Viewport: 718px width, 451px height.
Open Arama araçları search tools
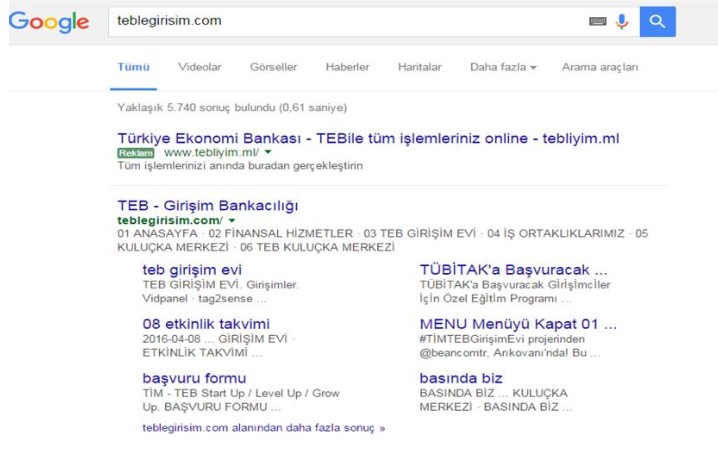point(600,67)
